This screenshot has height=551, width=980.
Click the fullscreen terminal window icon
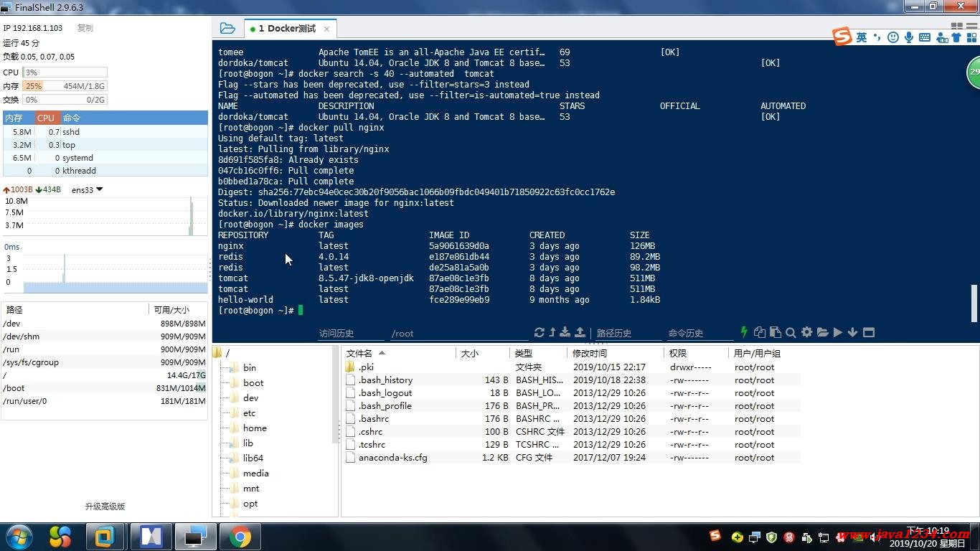[869, 332]
